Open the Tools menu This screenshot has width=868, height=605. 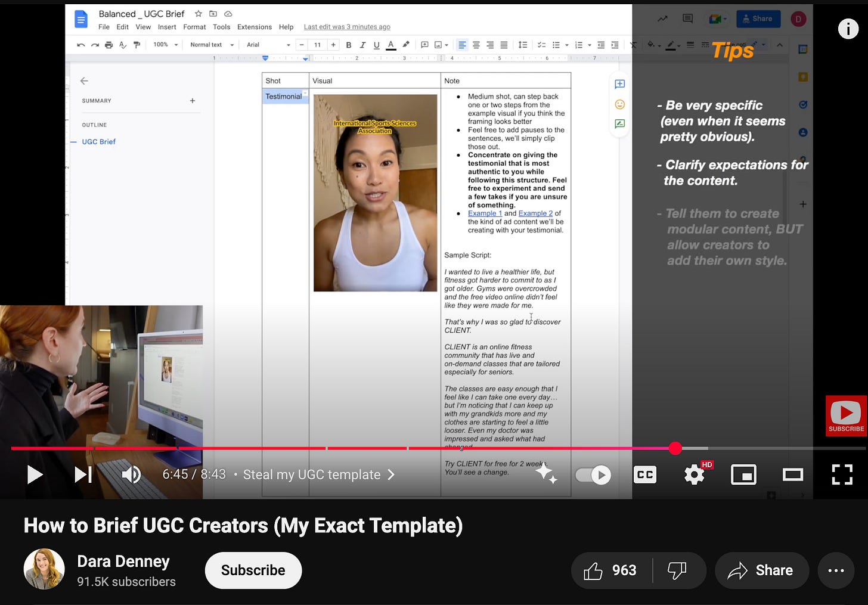221,27
